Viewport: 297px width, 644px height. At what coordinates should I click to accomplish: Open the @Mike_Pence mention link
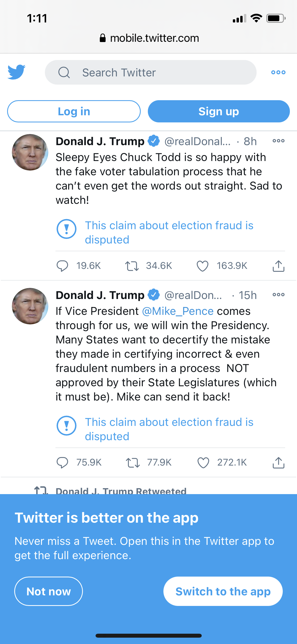coord(178,311)
